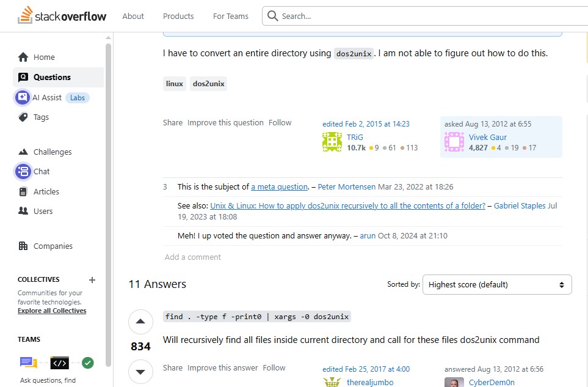Share the top answer
Image resolution: width=588 pixels, height=387 pixels.
click(173, 368)
